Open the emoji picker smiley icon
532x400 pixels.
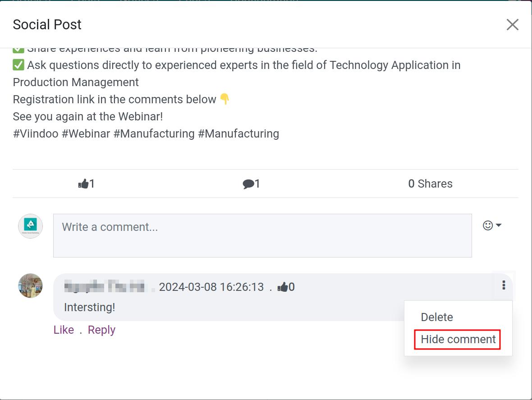pyautogui.click(x=487, y=225)
